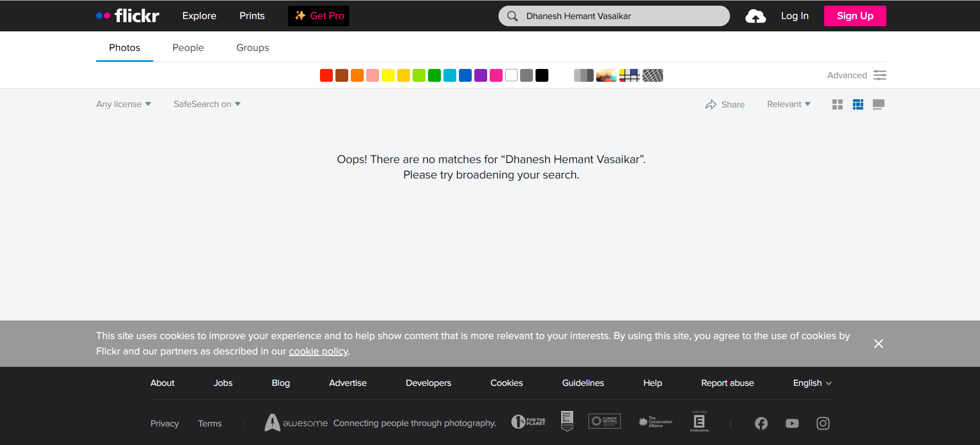Open the About footer link
The image size is (980, 445).
163,383
